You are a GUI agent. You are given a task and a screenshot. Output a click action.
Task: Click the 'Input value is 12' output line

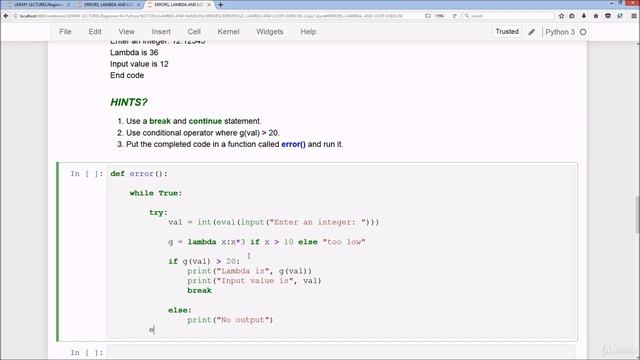pos(139,64)
